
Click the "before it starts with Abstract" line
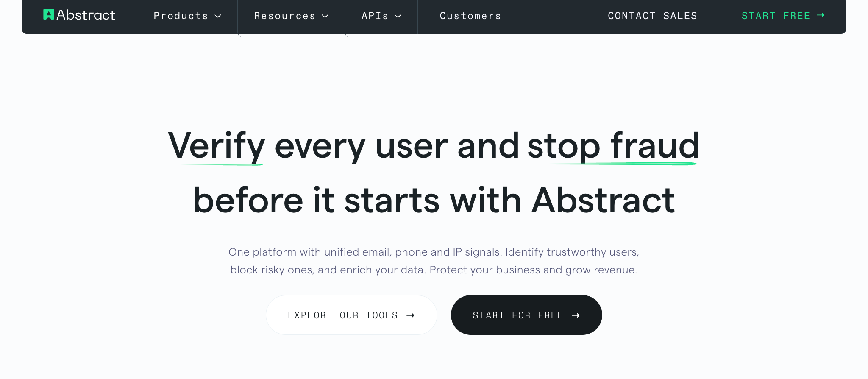click(434, 201)
